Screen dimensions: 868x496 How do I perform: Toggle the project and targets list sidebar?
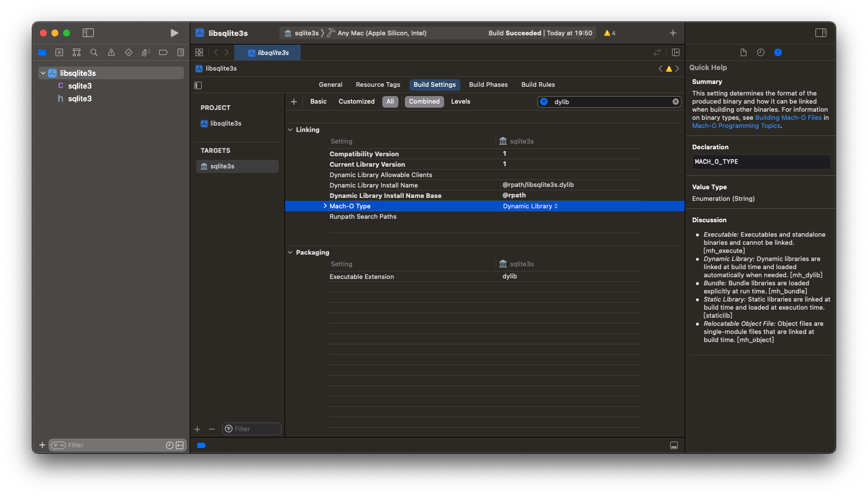[198, 85]
